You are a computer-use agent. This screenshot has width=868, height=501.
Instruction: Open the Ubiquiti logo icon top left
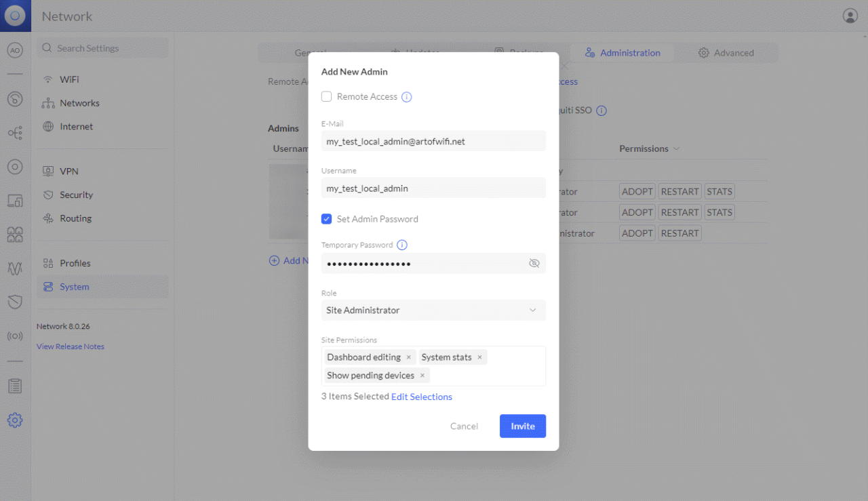[15, 15]
